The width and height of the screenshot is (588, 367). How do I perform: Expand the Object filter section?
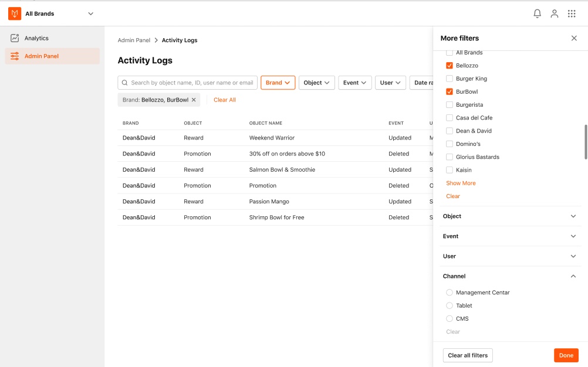click(x=511, y=216)
